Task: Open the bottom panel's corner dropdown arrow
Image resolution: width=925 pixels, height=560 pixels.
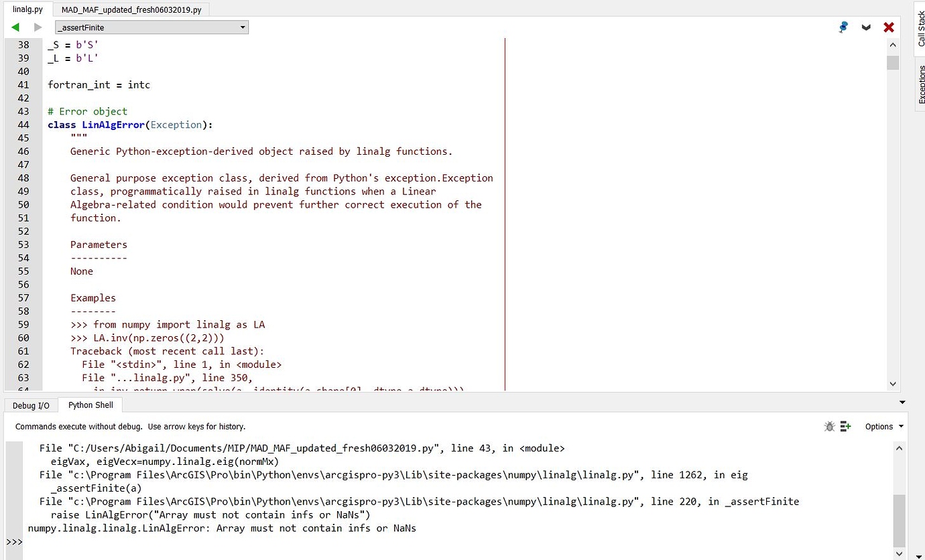Action: [902, 401]
